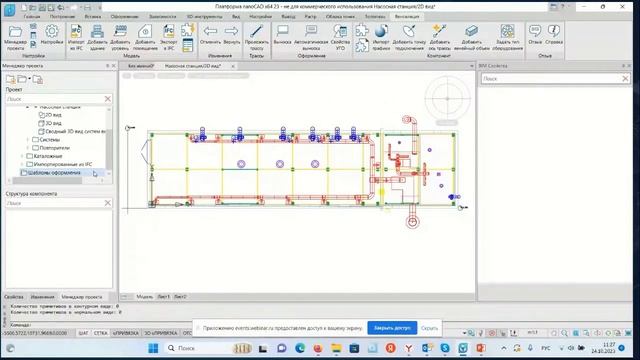
Task: Toggle ШАГ snap mode in status bar
Action: point(83,333)
